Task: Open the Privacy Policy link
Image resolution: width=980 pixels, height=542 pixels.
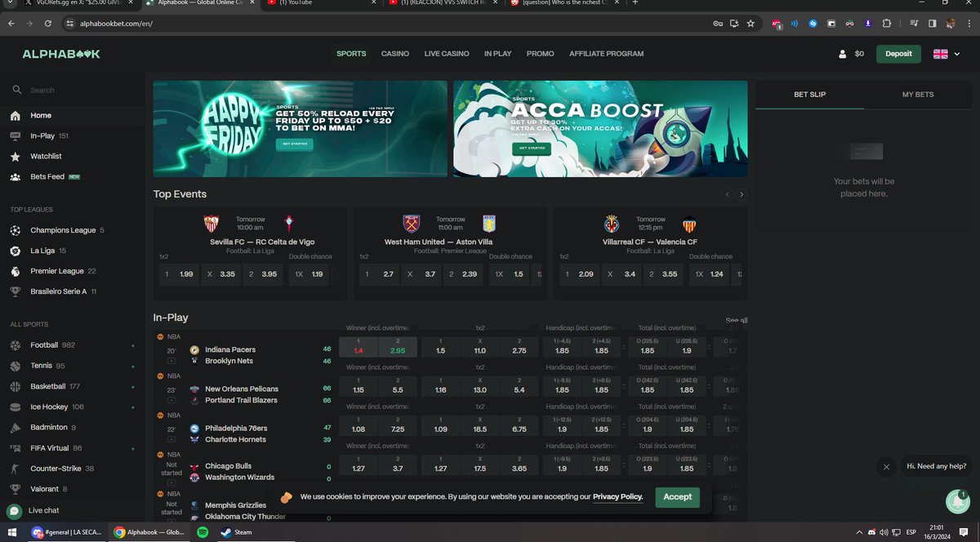Action: pyautogui.click(x=617, y=496)
